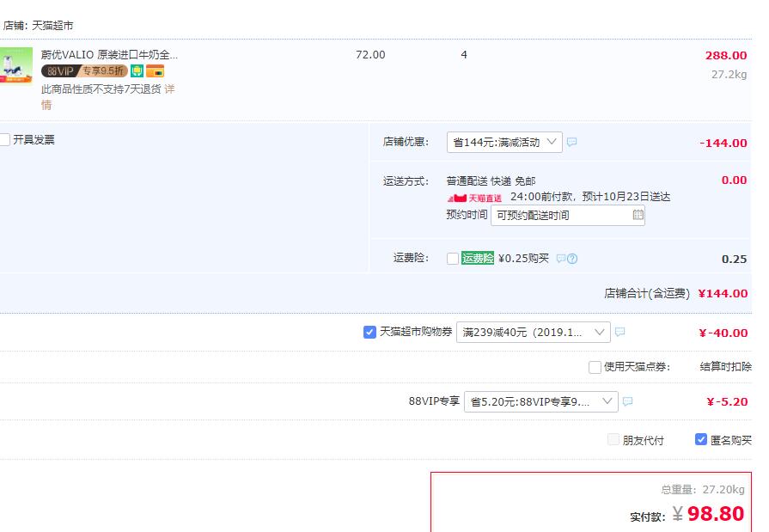
Task: Open the 蔚优VALIO product title link
Action: tap(109, 54)
